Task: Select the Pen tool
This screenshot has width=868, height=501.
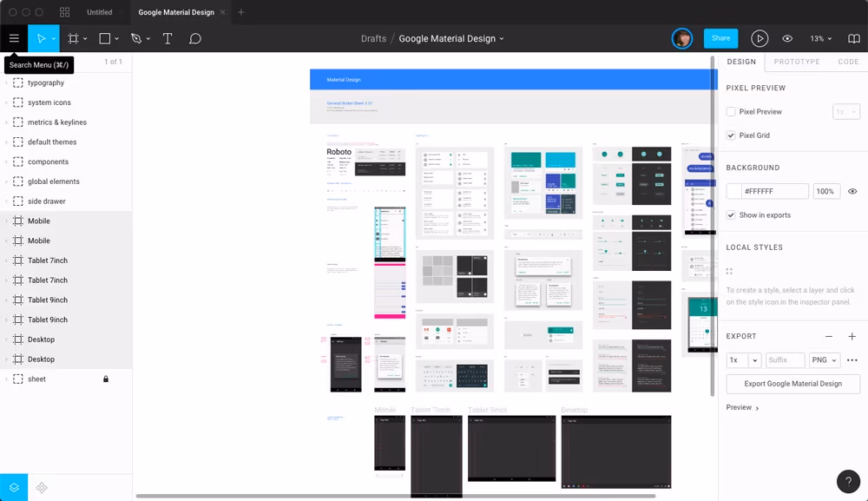Action: click(x=136, y=39)
